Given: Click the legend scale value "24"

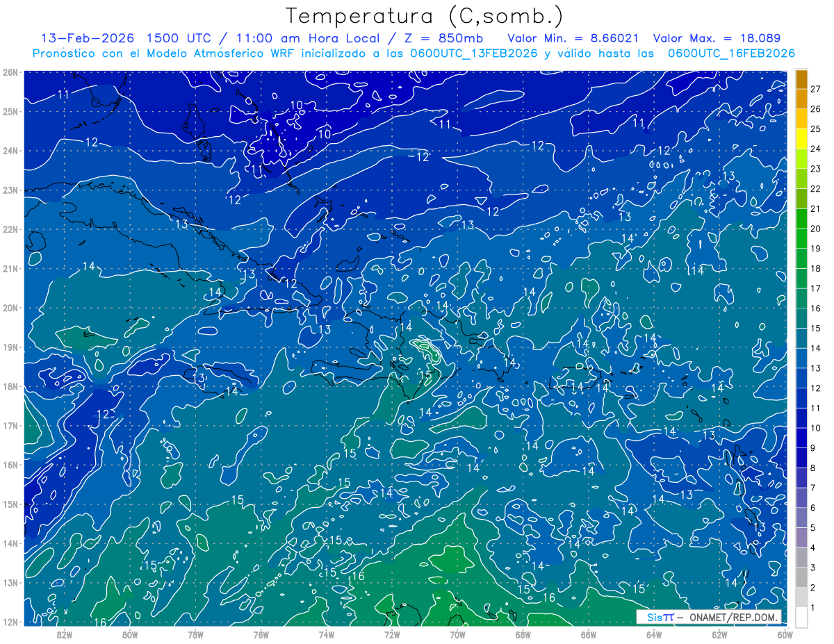Looking at the screenshot, I should (x=816, y=149).
